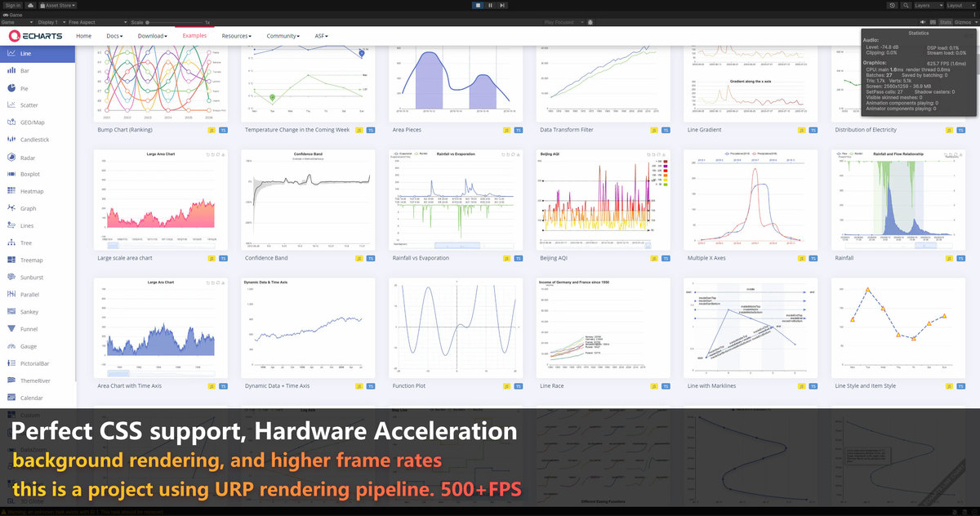Open Unity cloud services icon

pyautogui.click(x=30, y=5)
